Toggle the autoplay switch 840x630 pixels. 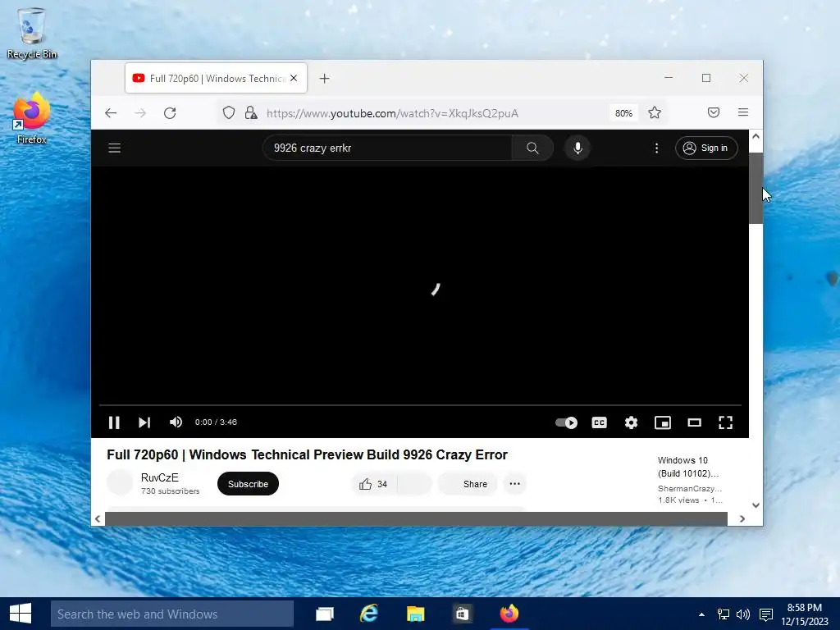coord(566,422)
